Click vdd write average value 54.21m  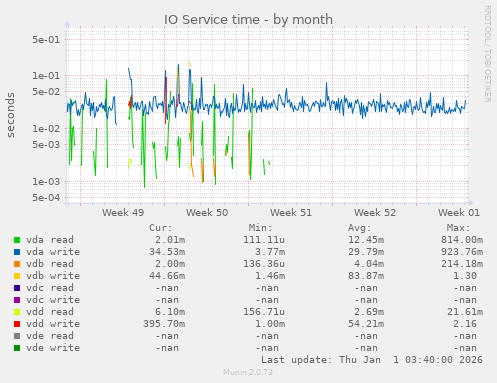click(x=366, y=324)
